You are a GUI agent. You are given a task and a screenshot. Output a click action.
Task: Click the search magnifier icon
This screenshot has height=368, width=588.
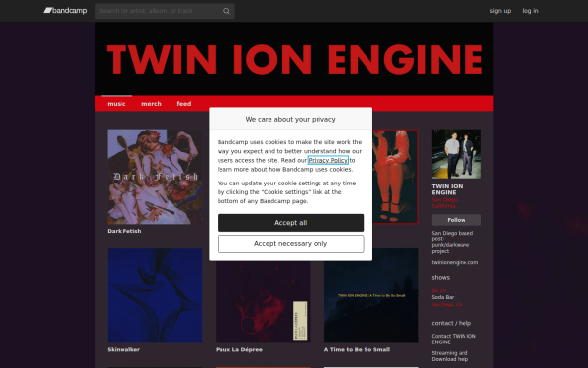click(226, 11)
